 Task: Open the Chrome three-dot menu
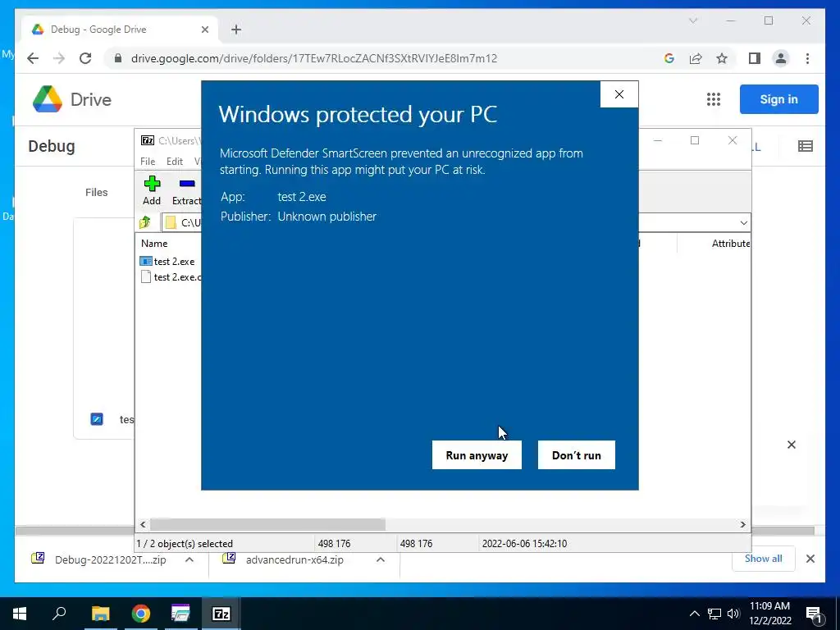807,58
